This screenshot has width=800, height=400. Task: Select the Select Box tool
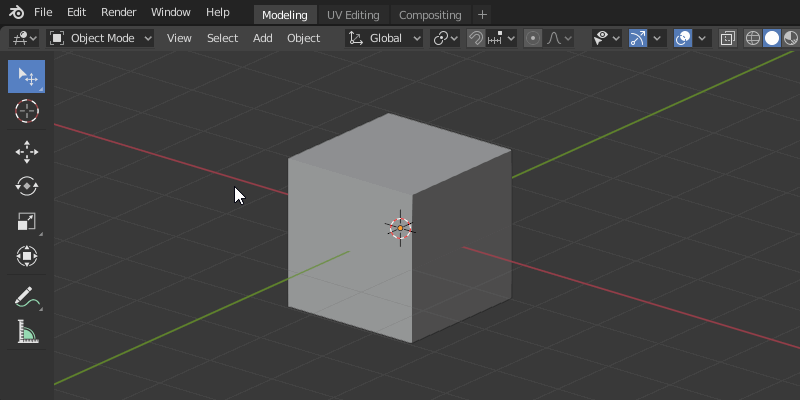point(27,77)
